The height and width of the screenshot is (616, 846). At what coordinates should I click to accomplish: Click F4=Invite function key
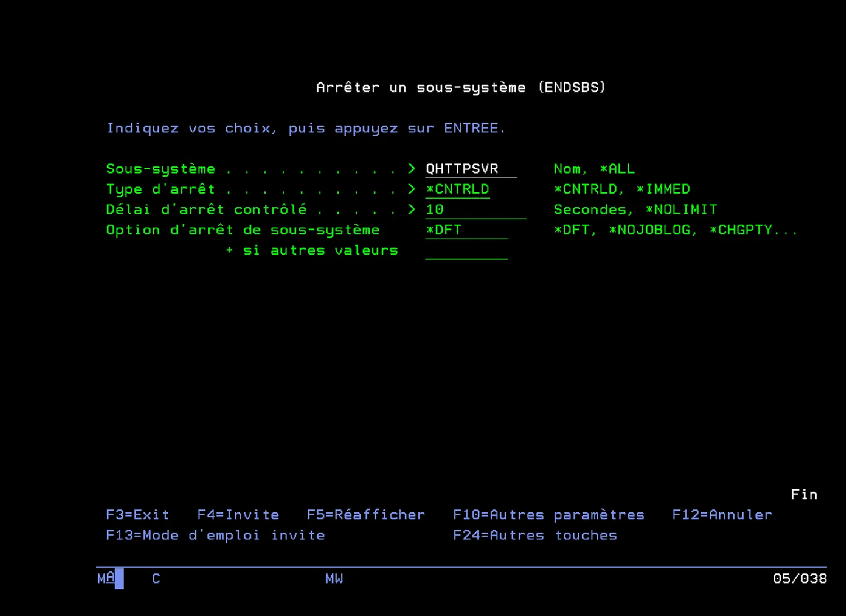click(238, 515)
